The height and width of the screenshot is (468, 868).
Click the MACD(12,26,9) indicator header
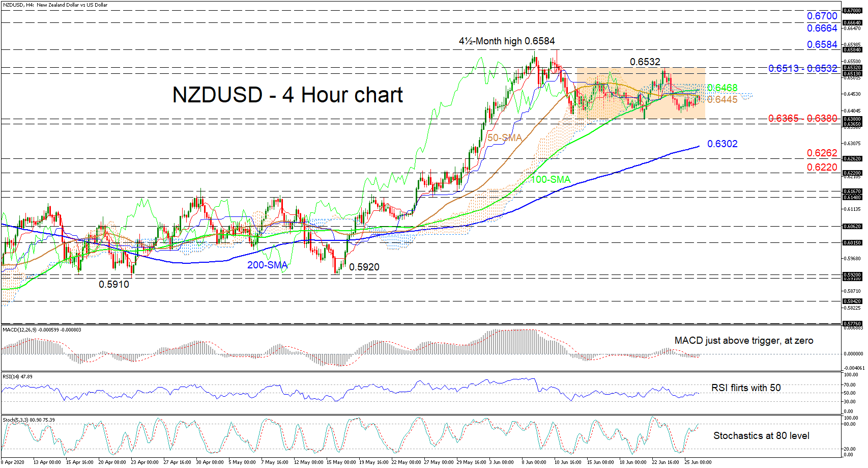[x=42, y=329]
